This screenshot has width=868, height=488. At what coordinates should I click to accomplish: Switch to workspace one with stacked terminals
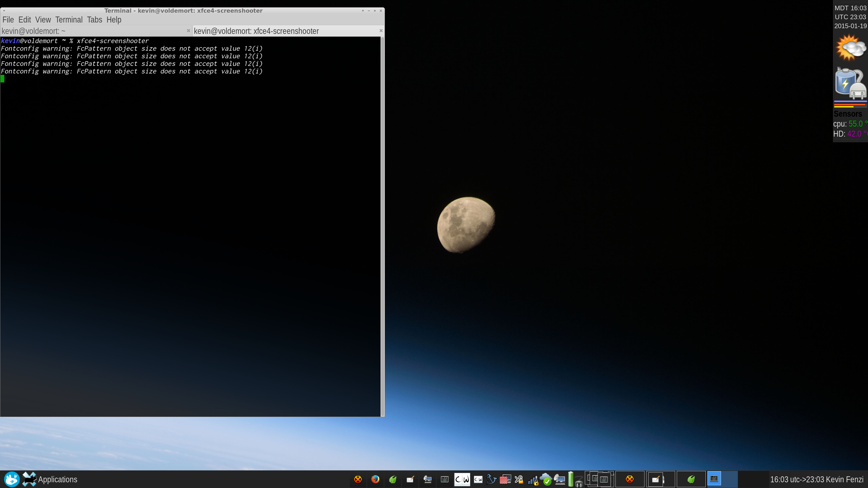(600, 479)
